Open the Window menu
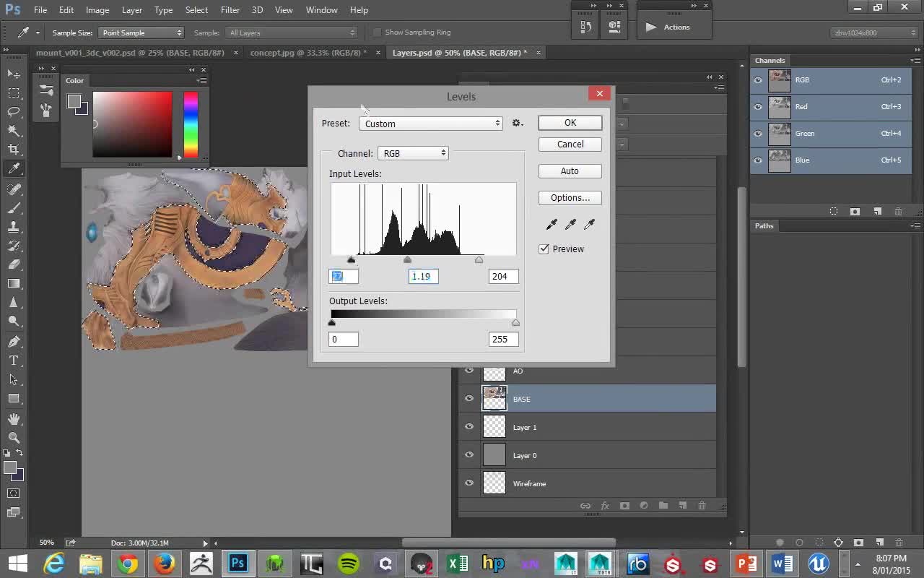 pyautogui.click(x=321, y=10)
